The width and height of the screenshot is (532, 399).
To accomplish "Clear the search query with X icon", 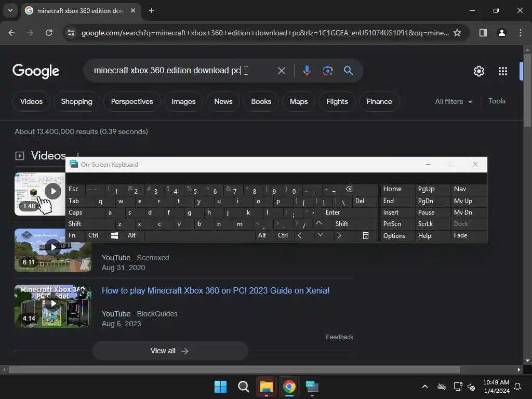I will coord(281,71).
